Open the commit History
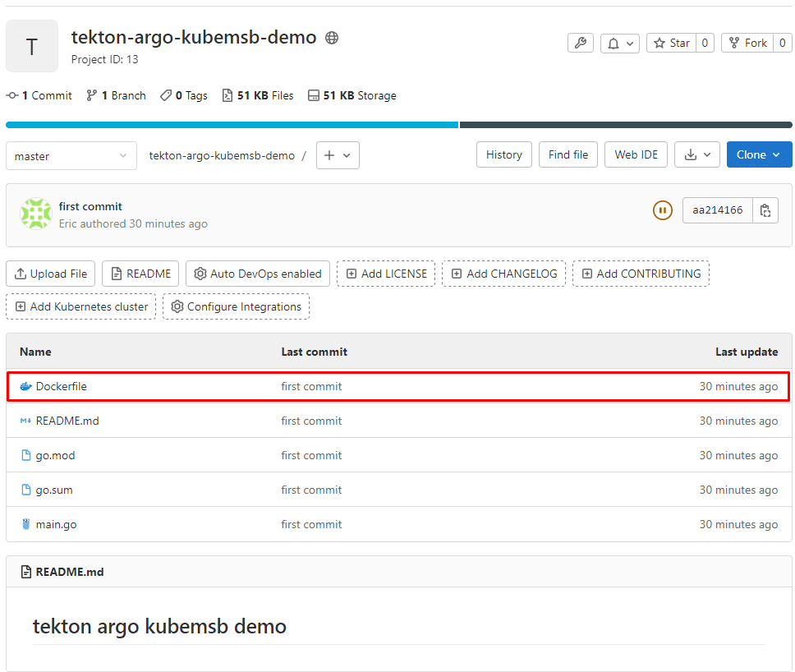The width and height of the screenshot is (795, 672). click(504, 154)
